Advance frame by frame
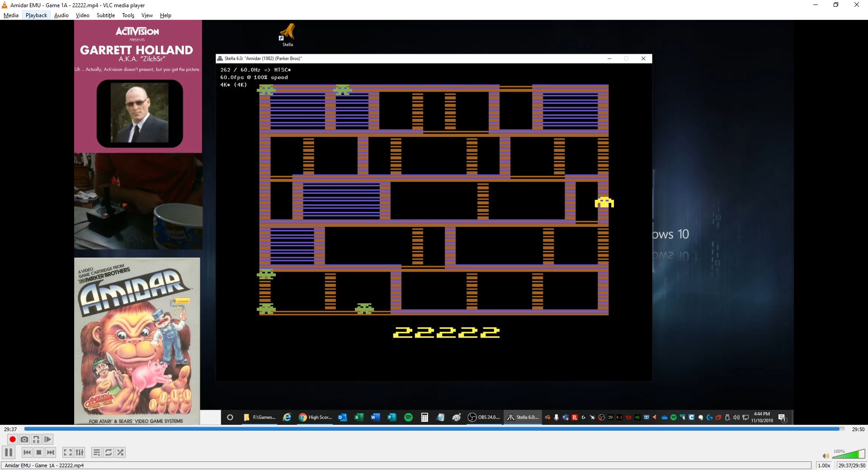 click(x=48, y=439)
